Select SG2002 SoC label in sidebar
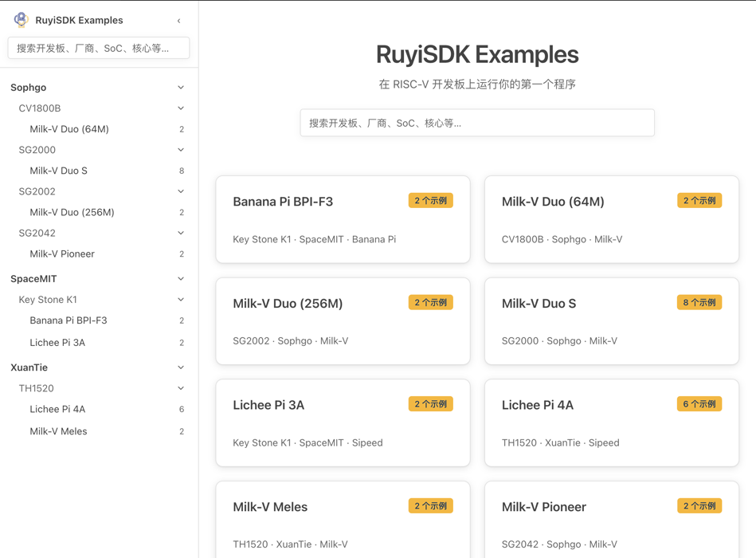 [x=37, y=191]
